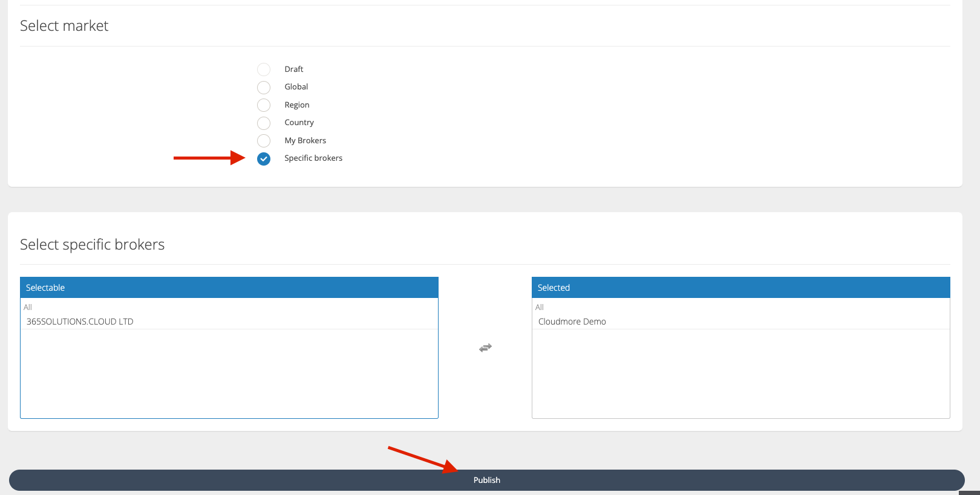Click the Country label text
The width and height of the screenshot is (980, 495).
point(299,123)
